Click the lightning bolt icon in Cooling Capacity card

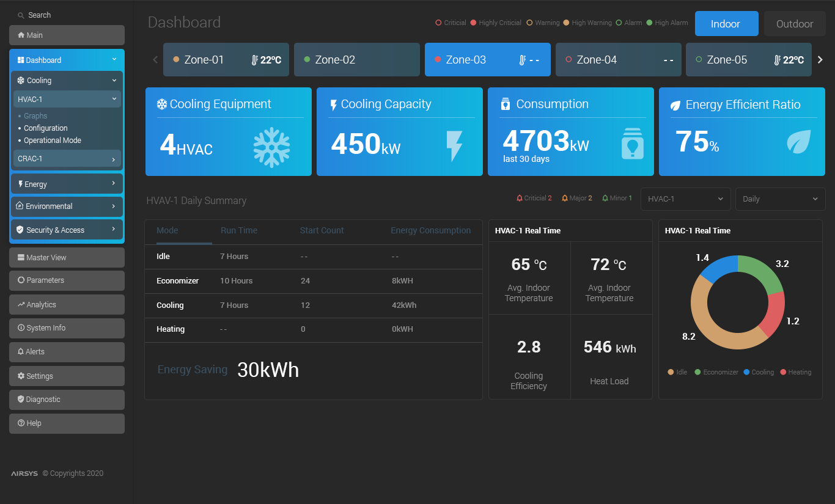click(x=454, y=146)
